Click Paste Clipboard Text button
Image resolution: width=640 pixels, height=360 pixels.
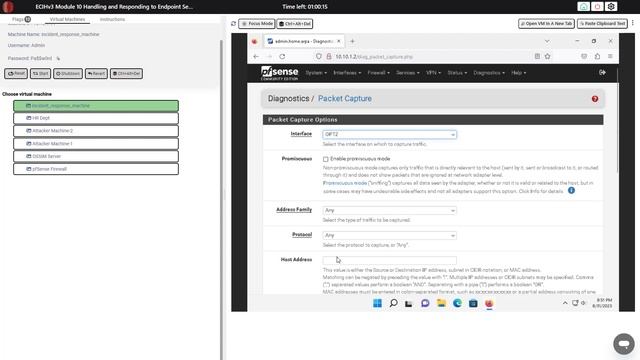coord(602,24)
